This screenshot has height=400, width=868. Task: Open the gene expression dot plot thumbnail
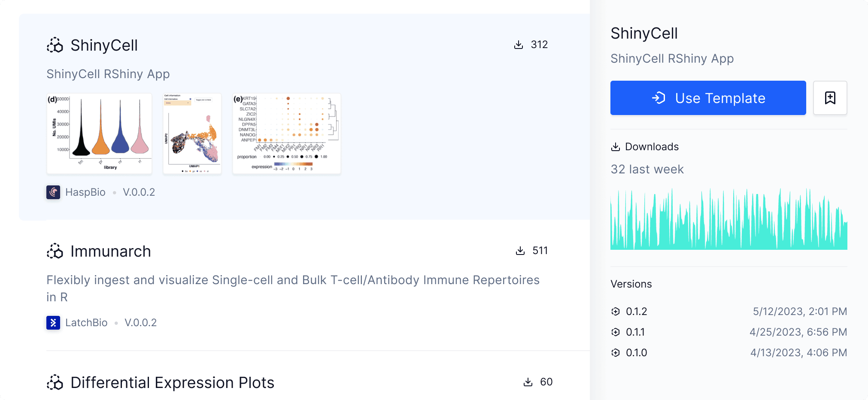[287, 133]
